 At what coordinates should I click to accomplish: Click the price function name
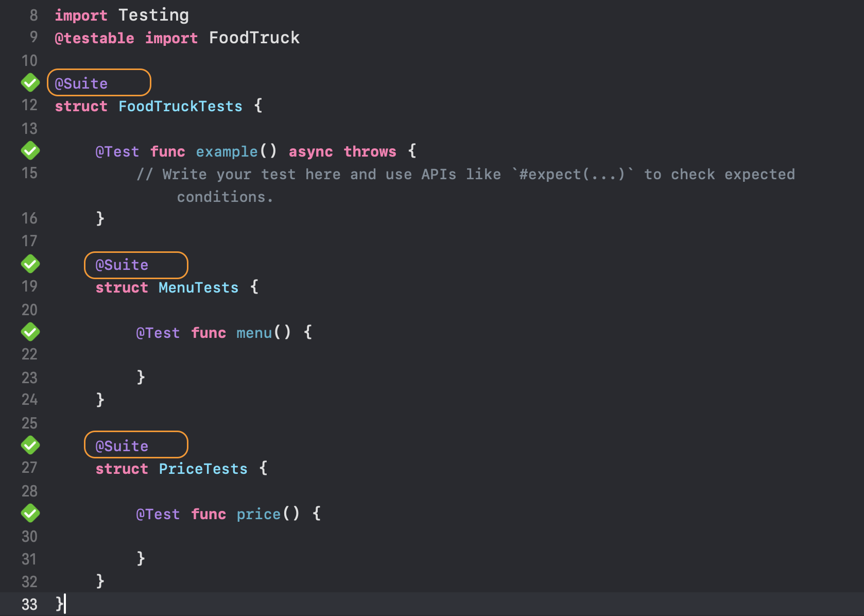(258, 514)
